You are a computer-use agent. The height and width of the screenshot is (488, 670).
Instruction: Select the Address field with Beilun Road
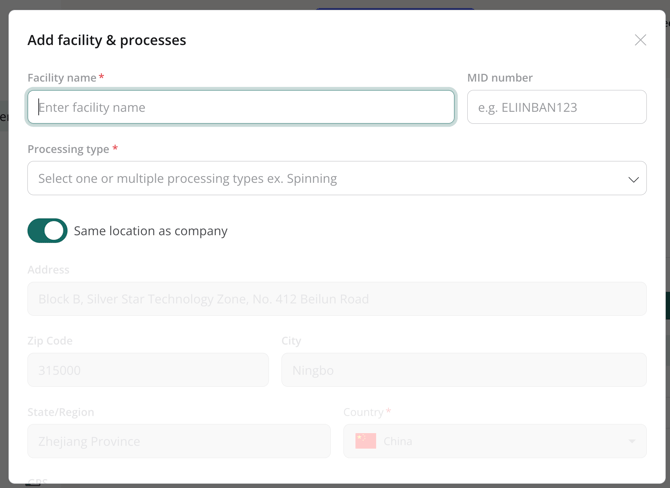[336, 299]
